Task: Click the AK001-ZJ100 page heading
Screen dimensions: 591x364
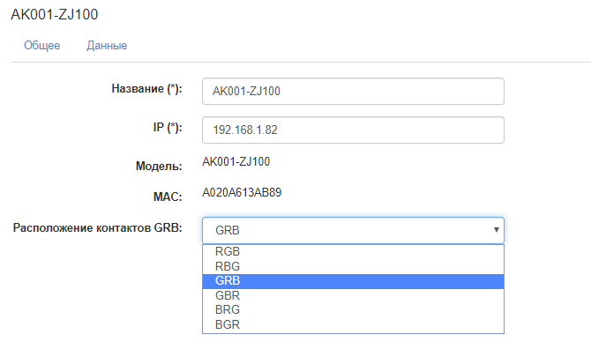Action: tap(54, 14)
